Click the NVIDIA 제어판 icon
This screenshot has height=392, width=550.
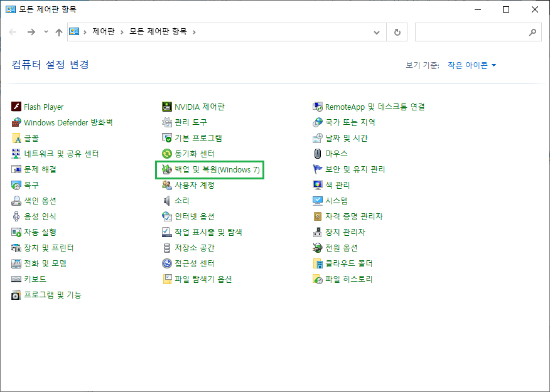167,107
